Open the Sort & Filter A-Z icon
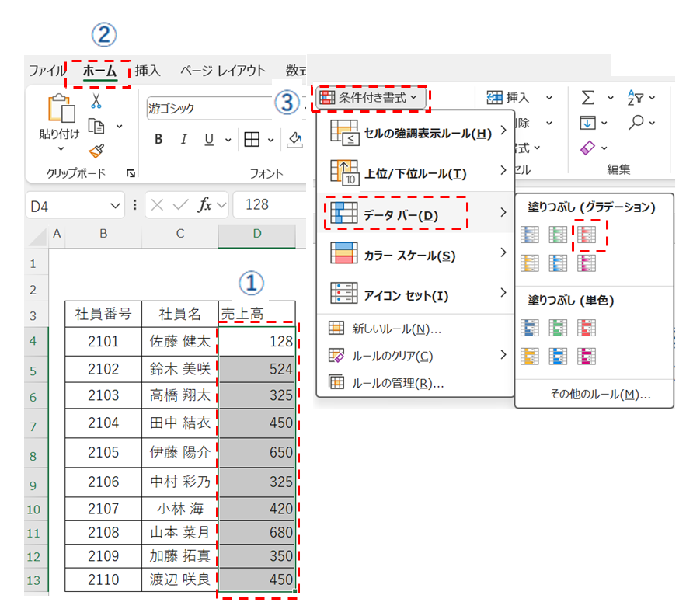The height and width of the screenshot is (616, 693). click(x=636, y=98)
